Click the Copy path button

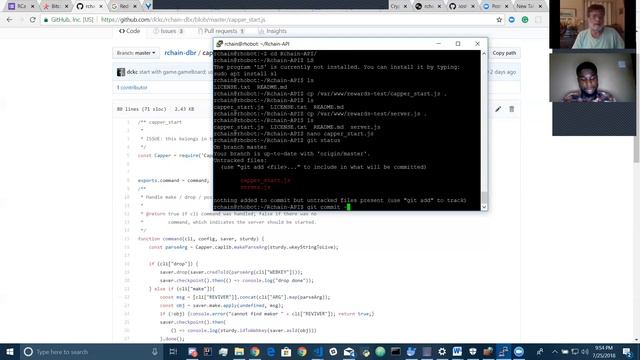(504, 53)
